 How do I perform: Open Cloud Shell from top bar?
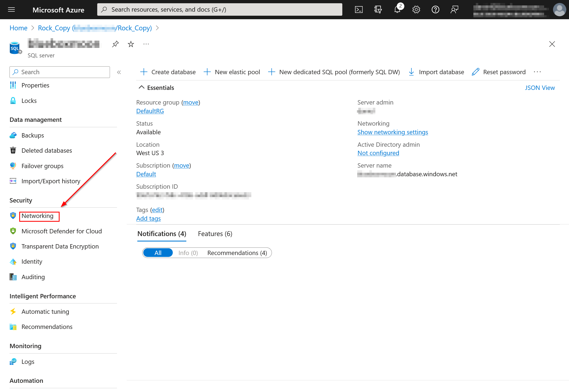[359, 10]
